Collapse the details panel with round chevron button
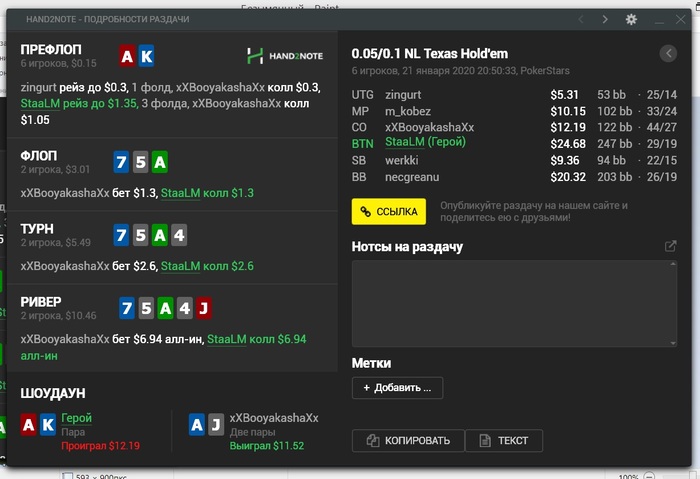 coord(668,54)
